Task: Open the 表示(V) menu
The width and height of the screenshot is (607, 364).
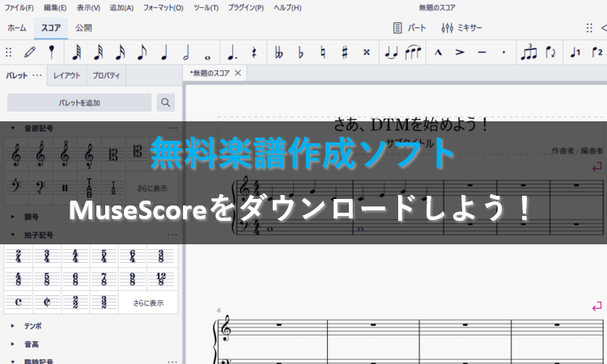Action: click(x=88, y=8)
